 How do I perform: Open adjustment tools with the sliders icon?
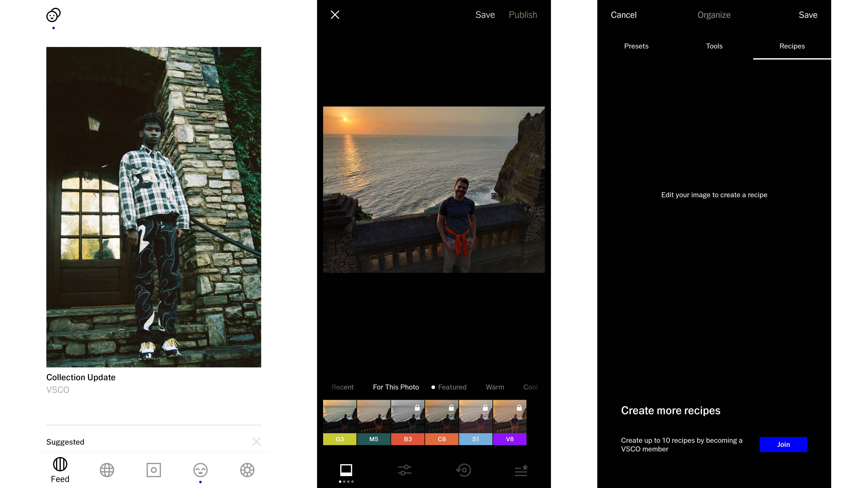(404, 470)
